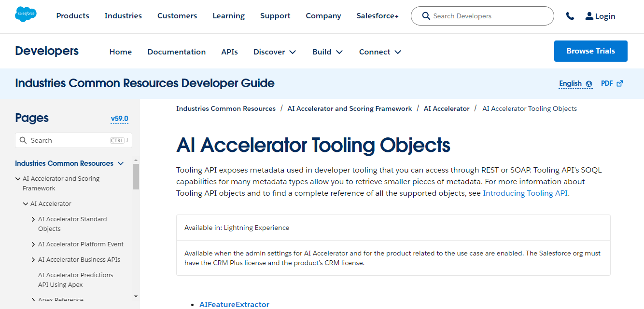Viewport: 644px width, 309px height.
Task: Open the Customers menu
Action: pos(177,16)
